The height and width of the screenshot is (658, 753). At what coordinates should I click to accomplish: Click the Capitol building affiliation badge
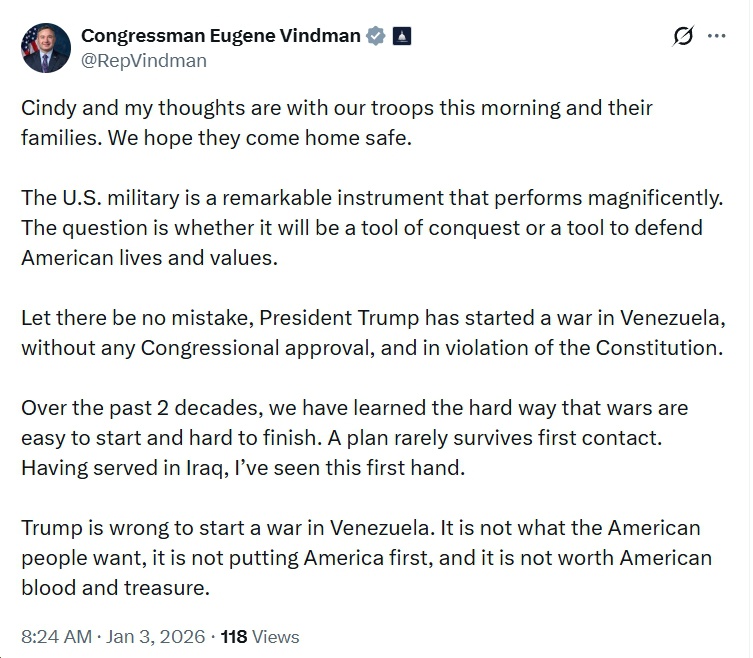tap(401, 36)
